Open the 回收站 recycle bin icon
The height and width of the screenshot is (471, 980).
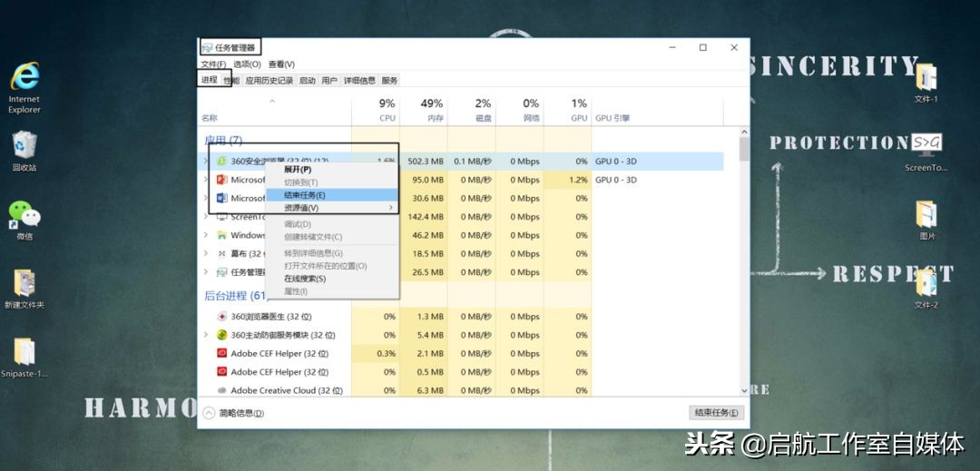[x=24, y=151]
